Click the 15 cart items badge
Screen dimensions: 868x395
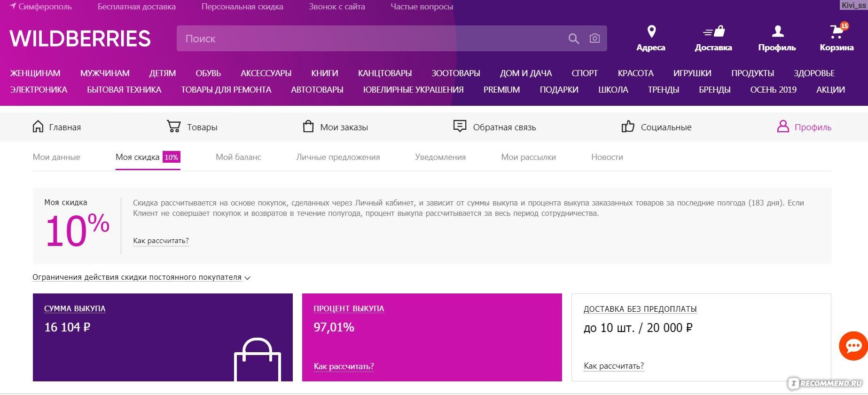[845, 26]
